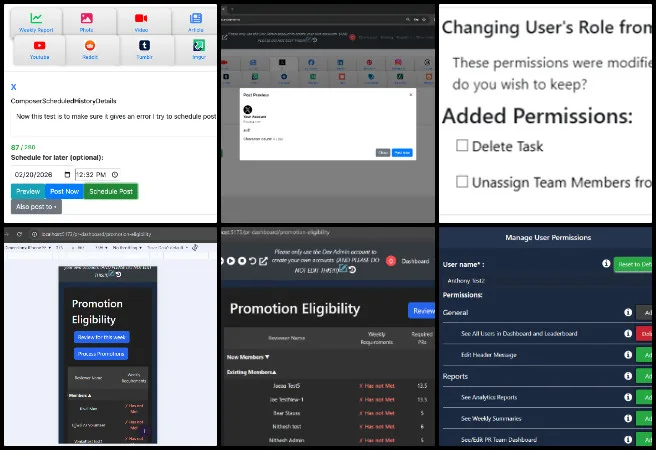Collapse the Members section in the mobile view
This screenshot has height=450, width=656.
80,395
